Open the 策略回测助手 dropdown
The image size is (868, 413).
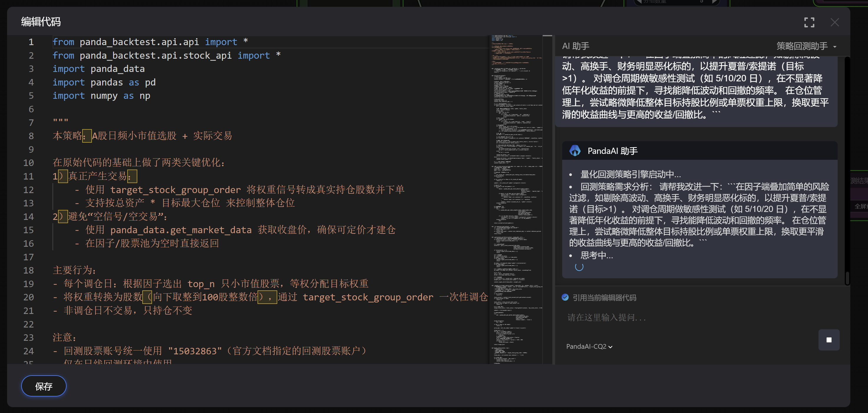(806, 46)
